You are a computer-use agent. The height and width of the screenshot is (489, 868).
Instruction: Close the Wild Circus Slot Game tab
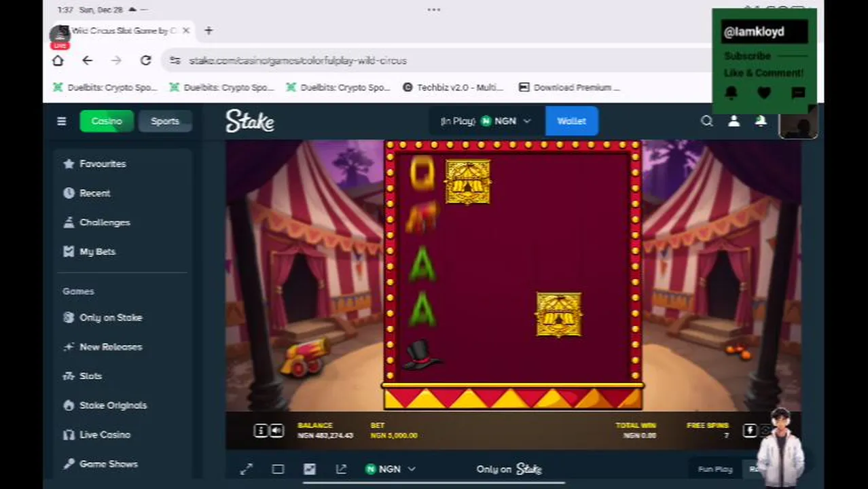click(x=185, y=31)
